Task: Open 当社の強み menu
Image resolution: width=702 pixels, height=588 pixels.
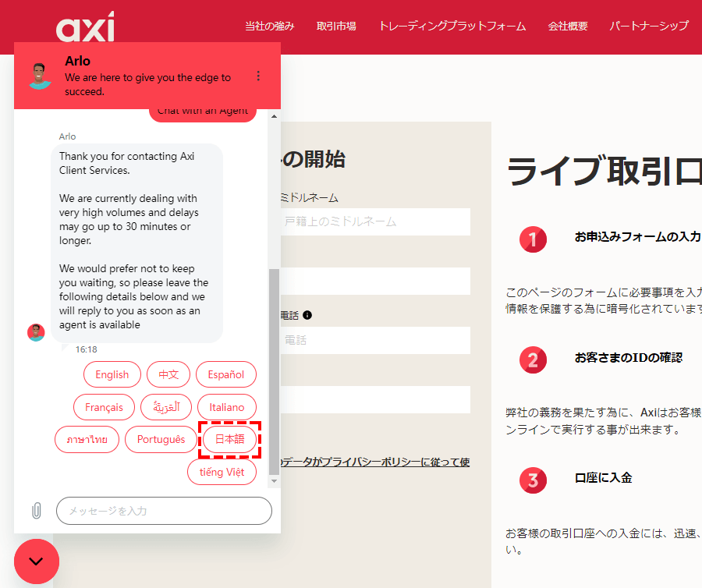Action: click(270, 26)
